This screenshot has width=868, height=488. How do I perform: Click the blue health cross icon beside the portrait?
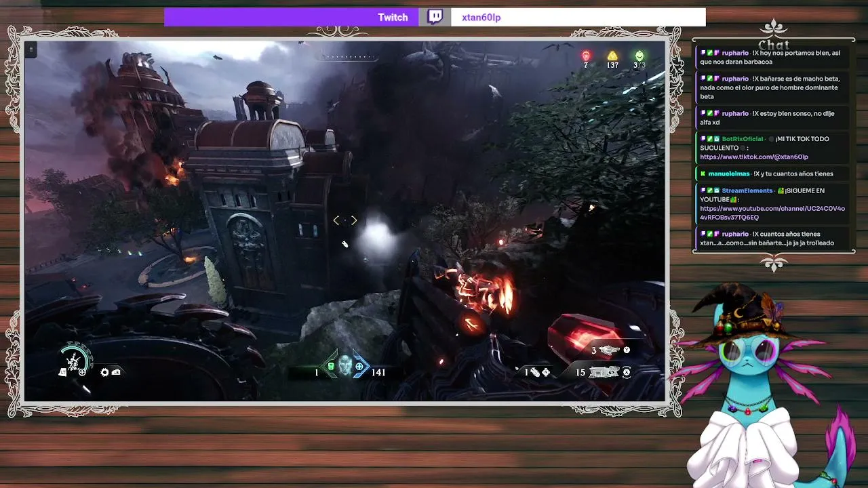[x=359, y=367]
